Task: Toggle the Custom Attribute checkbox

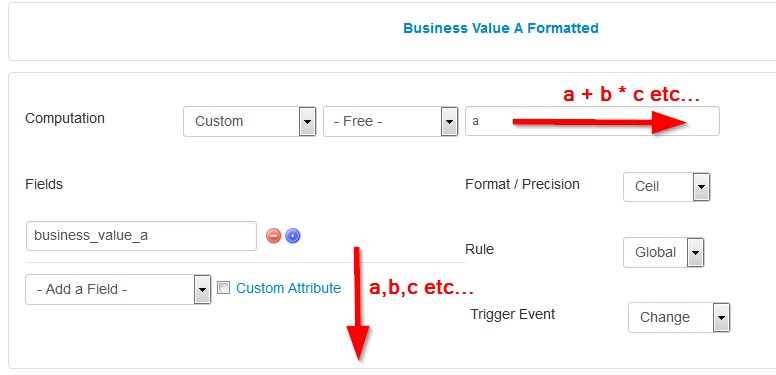Action: [224, 288]
